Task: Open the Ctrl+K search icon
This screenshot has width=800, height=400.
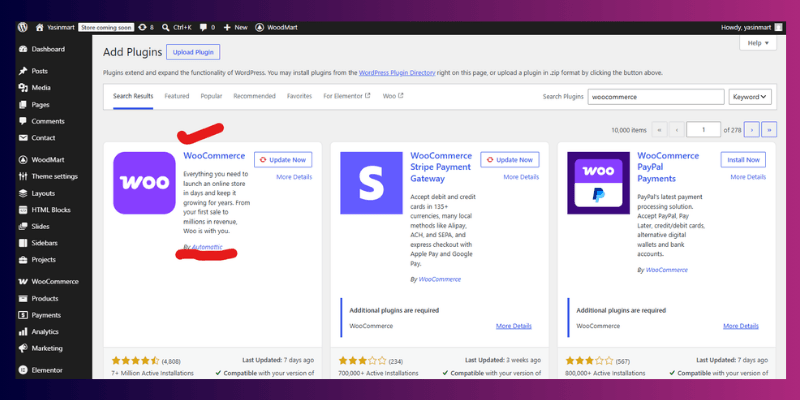Action: pos(166,28)
